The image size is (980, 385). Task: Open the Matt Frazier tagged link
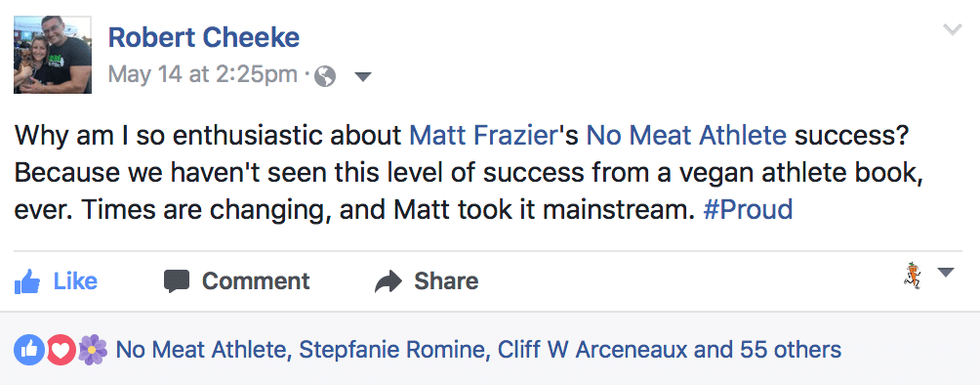pyautogui.click(x=482, y=135)
